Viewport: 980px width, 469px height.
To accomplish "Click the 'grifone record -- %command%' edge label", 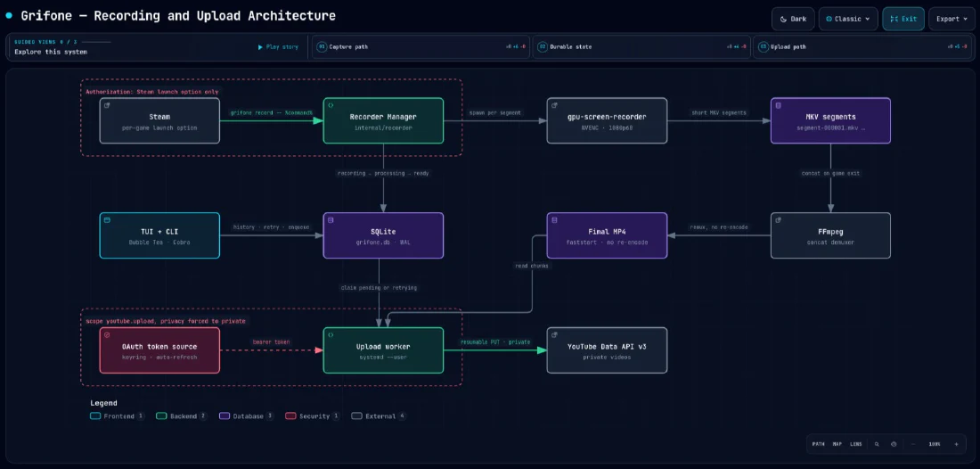I will coord(271,112).
